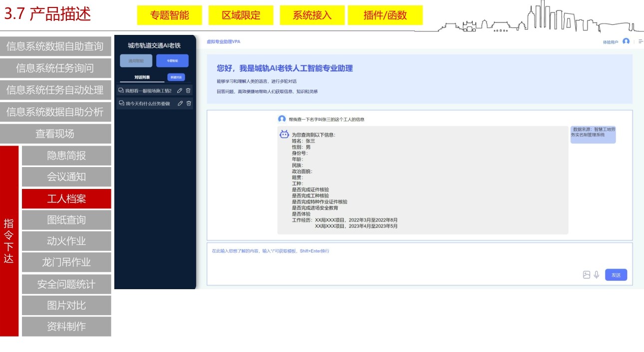Open the 安全问题统计 item

coord(66,284)
